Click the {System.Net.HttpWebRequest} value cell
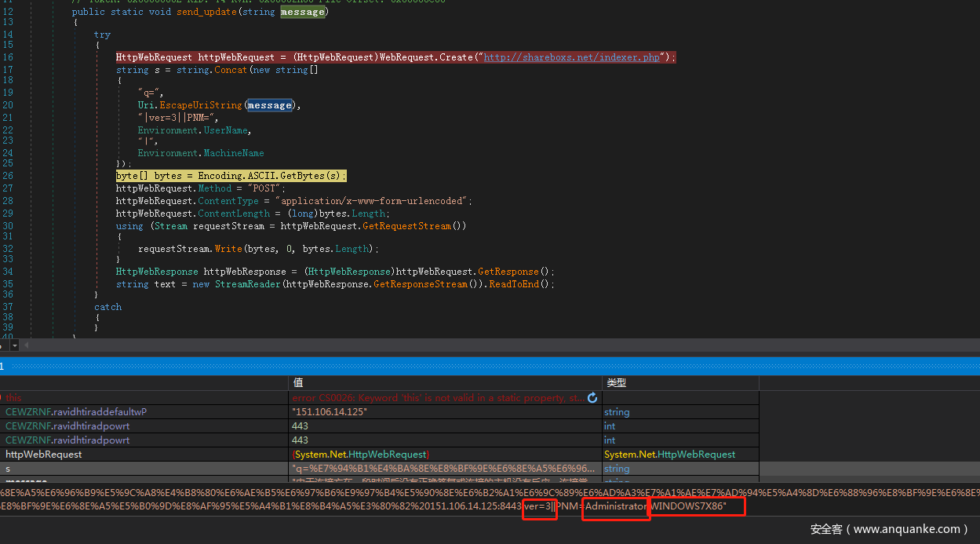The image size is (980, 544). pos(359,455)
